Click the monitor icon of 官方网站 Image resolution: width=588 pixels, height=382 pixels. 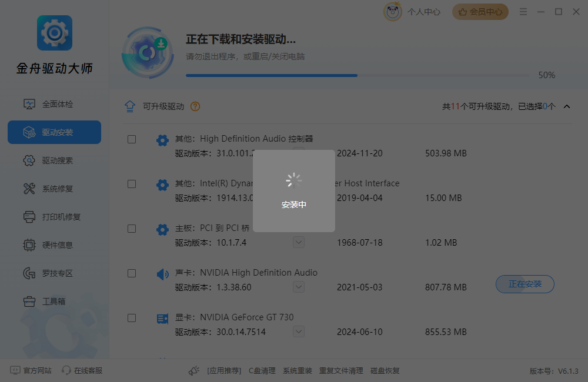click(15, 370)
